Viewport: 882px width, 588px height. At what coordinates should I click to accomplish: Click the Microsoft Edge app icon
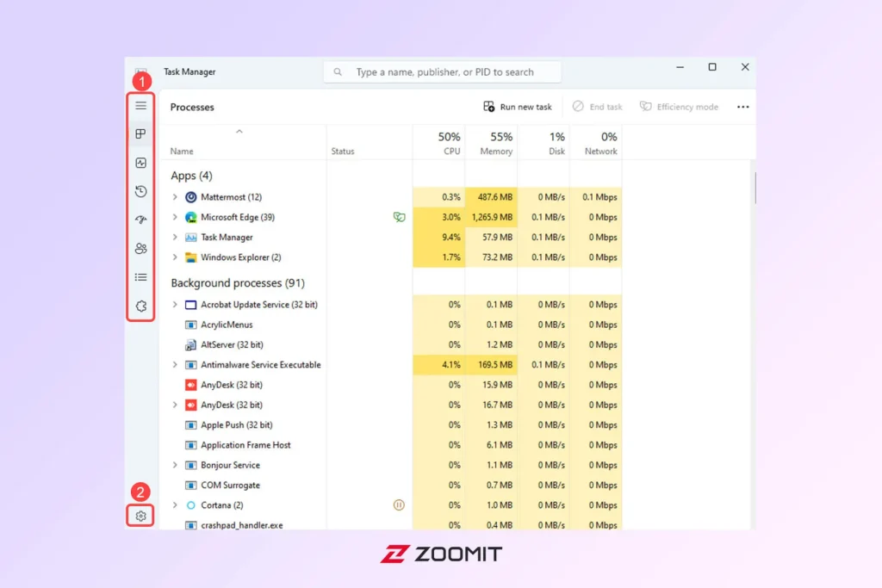[190, 217]
